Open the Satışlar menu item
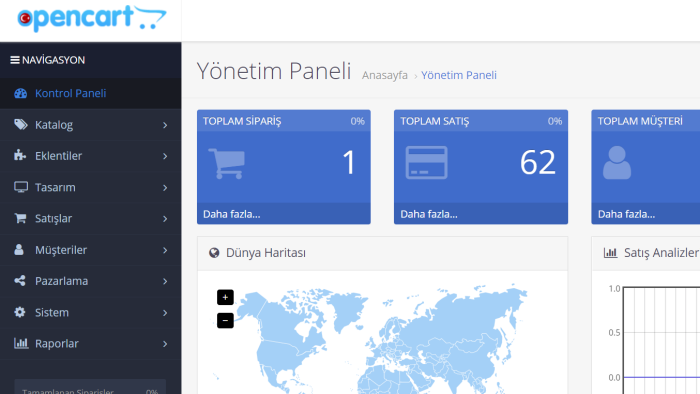 [x=91, y=219]
